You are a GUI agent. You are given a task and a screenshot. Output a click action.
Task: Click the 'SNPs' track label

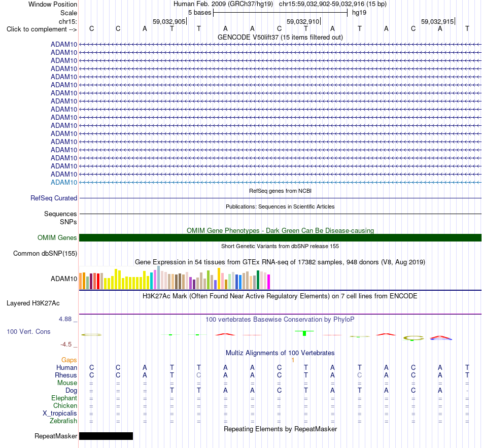click(x=68, y=222)
